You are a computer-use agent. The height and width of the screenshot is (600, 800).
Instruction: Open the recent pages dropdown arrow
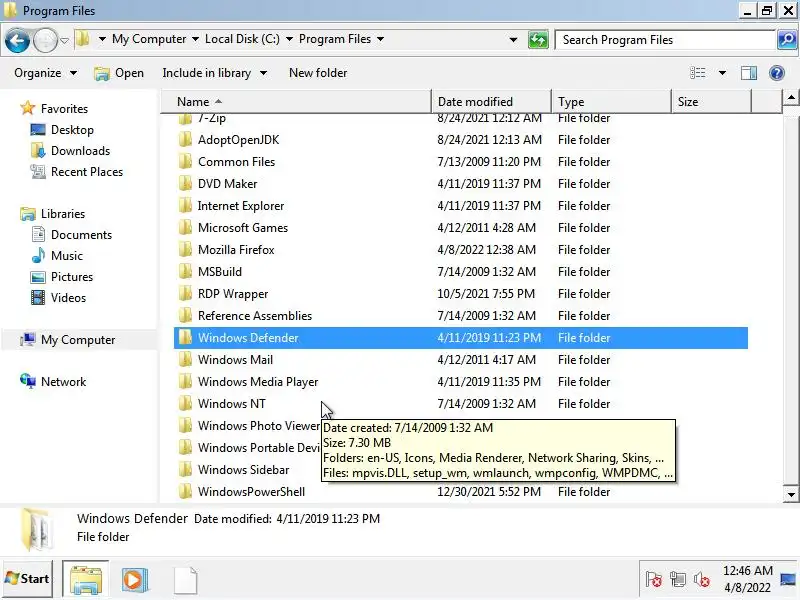pos(64,40)
